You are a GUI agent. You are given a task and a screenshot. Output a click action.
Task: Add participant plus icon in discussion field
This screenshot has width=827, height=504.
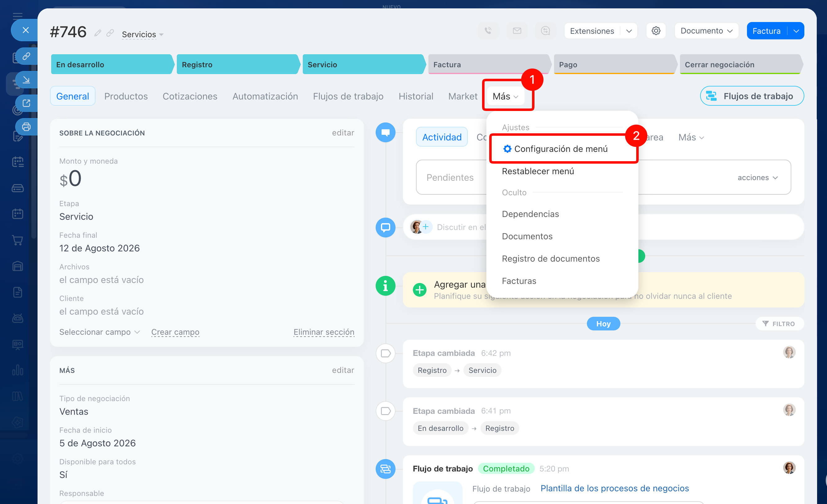426,227
